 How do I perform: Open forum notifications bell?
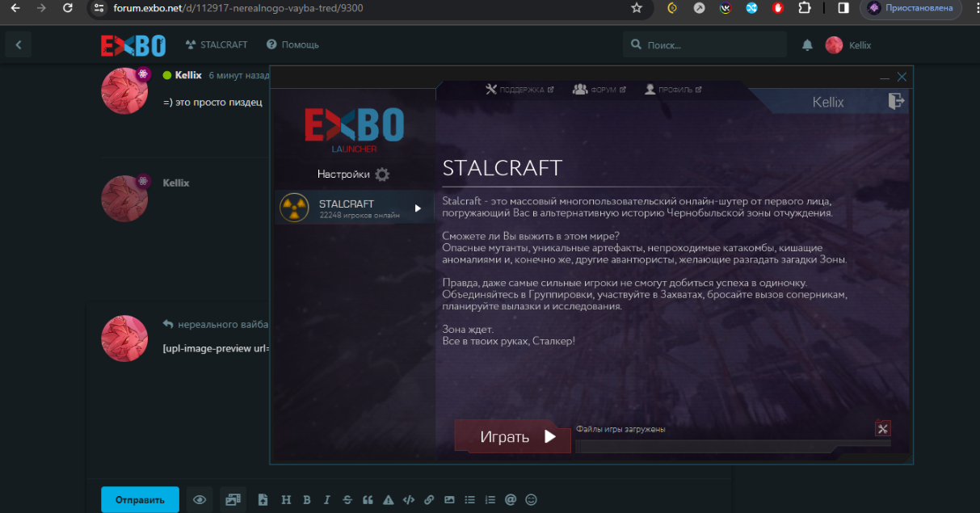coord(807,45)
